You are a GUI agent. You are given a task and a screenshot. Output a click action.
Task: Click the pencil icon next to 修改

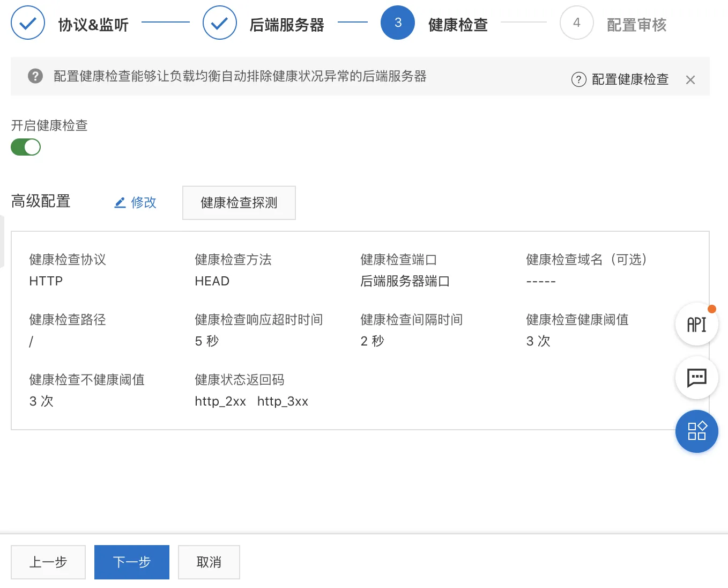coord(120,203)
